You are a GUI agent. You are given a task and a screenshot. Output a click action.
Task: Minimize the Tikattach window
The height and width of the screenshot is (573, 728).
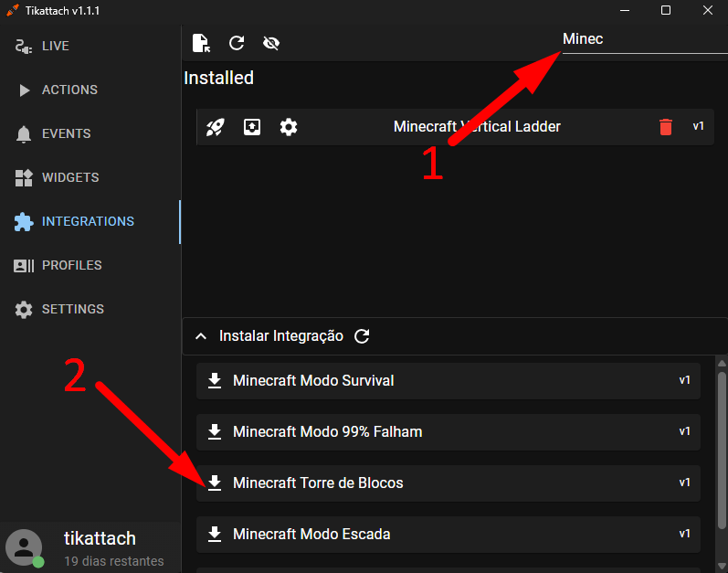[x=625, y=10]
